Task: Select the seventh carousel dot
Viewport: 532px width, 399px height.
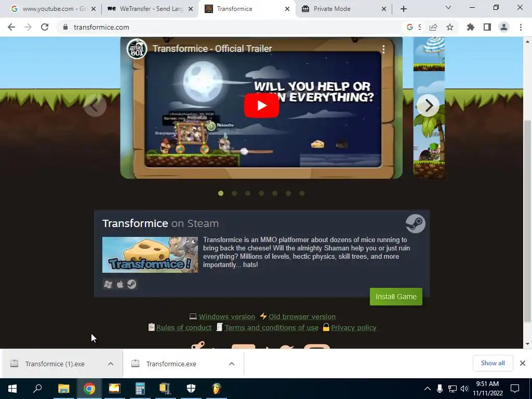Action: [x=302, y=193]
